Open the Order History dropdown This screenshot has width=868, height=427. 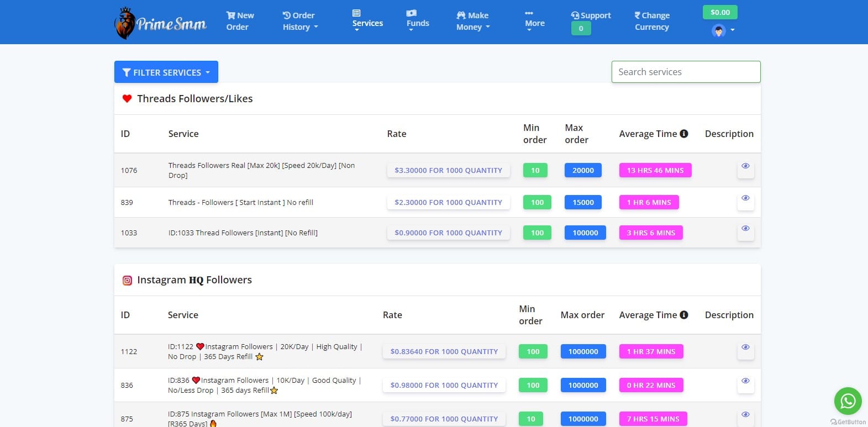(300, 21)
